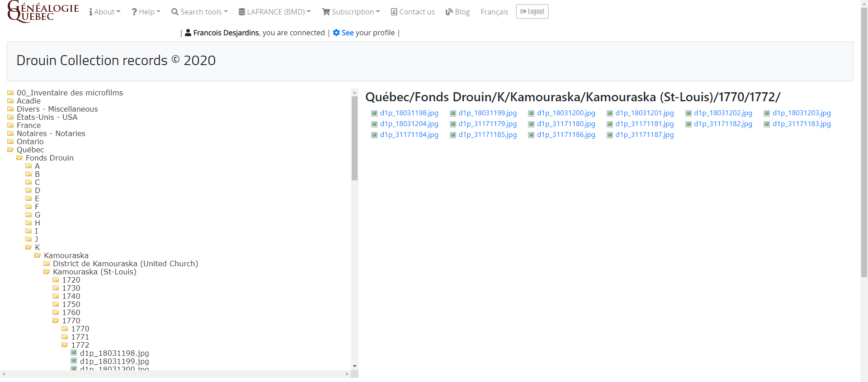The height and width of the screenshot is (382, 868).
Task: Open the Acadie folder icon
Action: coord(10,101)
